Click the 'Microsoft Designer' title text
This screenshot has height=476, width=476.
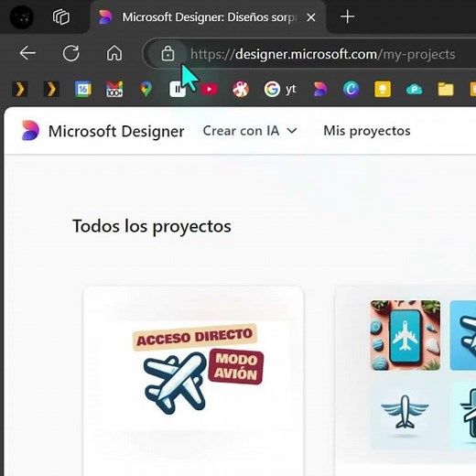pyautogui.click(x=116, y=131)
